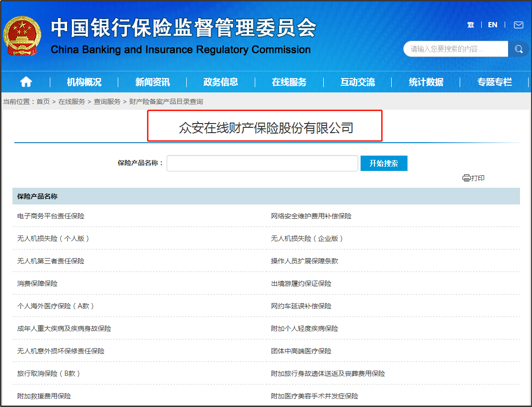Open the 机构概况 menu
532x407 pixels.
pyautogui.click(x=84, y=82)
